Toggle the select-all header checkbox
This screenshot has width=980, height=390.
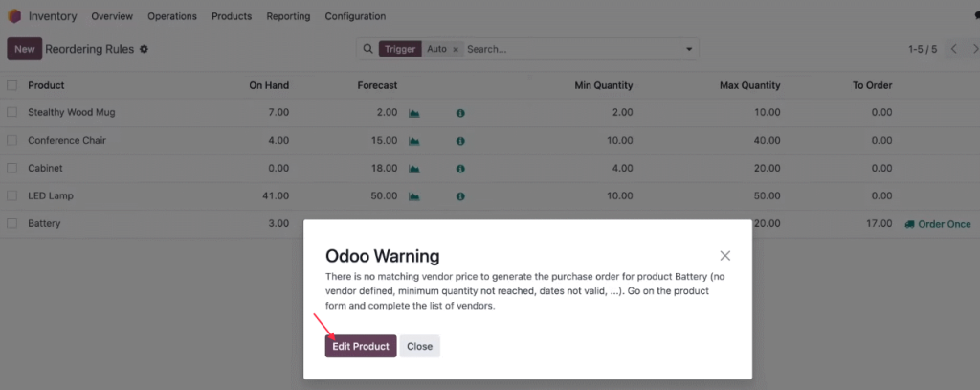[x=11, y=86]
